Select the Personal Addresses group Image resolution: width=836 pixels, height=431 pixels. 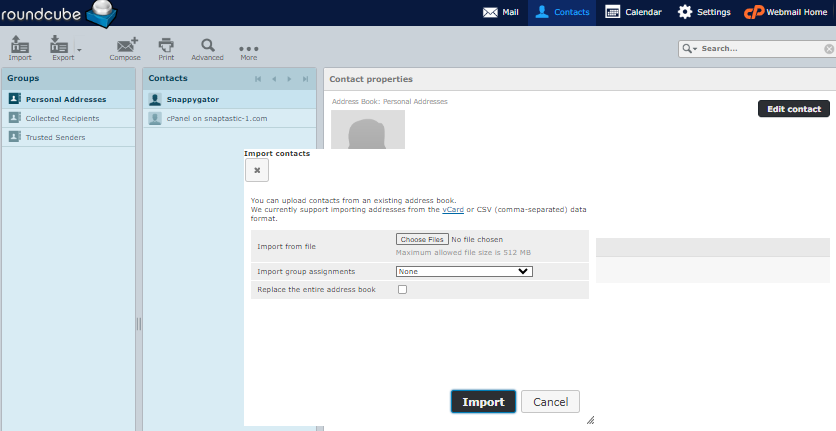tap(69, 99)
